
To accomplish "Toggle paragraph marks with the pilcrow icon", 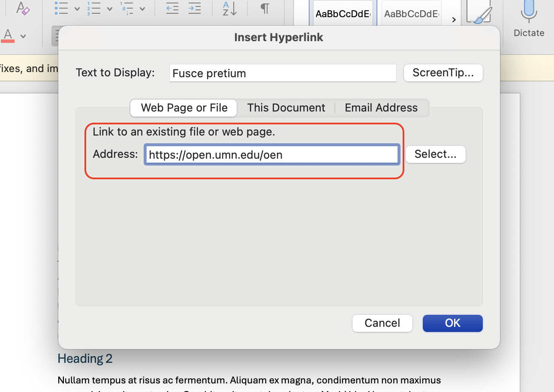I will pos(265,8).
